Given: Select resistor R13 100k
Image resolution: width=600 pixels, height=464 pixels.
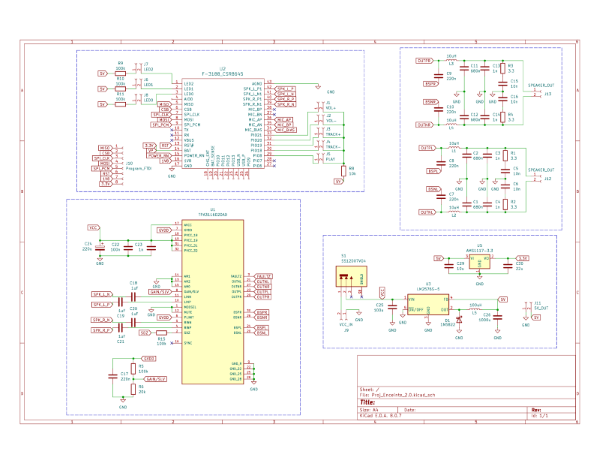Looking at the screenshot, I should 161,333.
